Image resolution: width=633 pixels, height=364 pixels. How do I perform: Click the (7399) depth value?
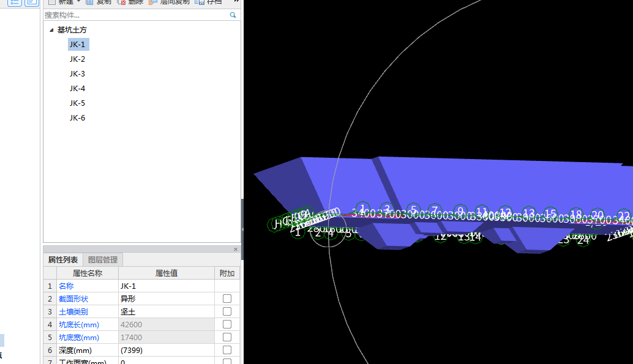(167, 351)
